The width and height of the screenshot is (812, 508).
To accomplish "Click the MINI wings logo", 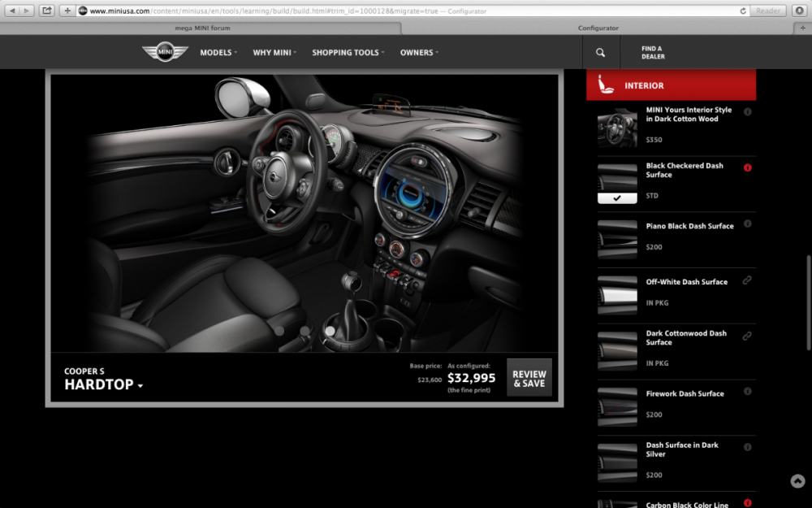I will pos(165,52).
